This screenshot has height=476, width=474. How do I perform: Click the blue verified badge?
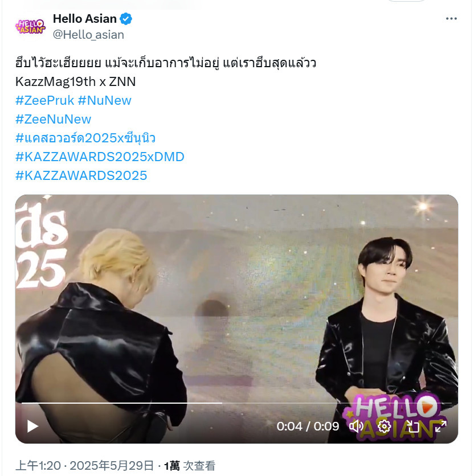126,19
